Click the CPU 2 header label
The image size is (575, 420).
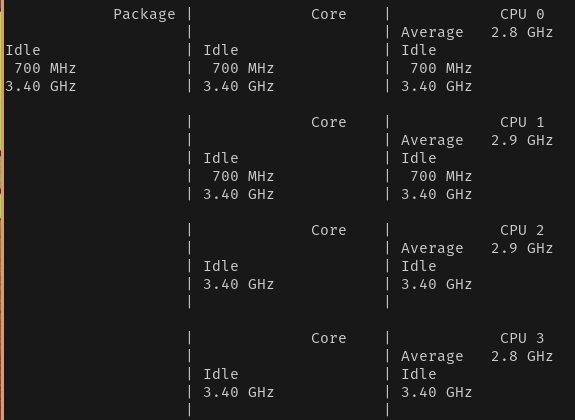522,231
